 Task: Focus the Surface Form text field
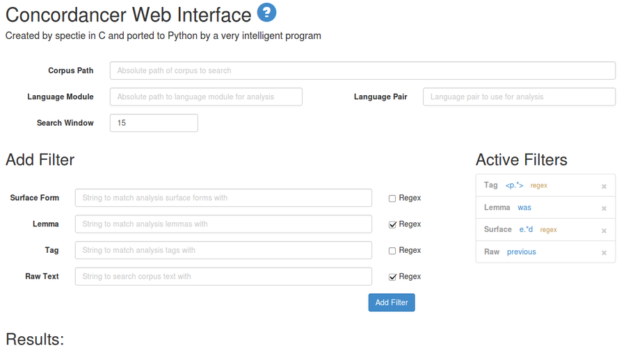[223, 198]
